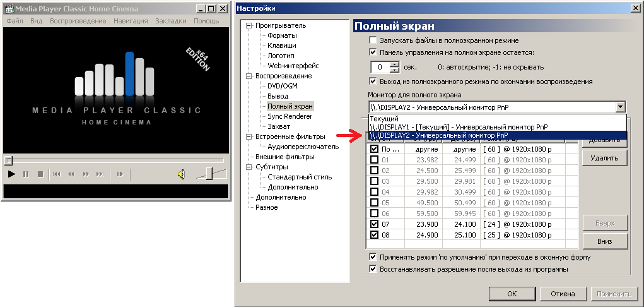Select Дополнительно under Субтитры

293,187
